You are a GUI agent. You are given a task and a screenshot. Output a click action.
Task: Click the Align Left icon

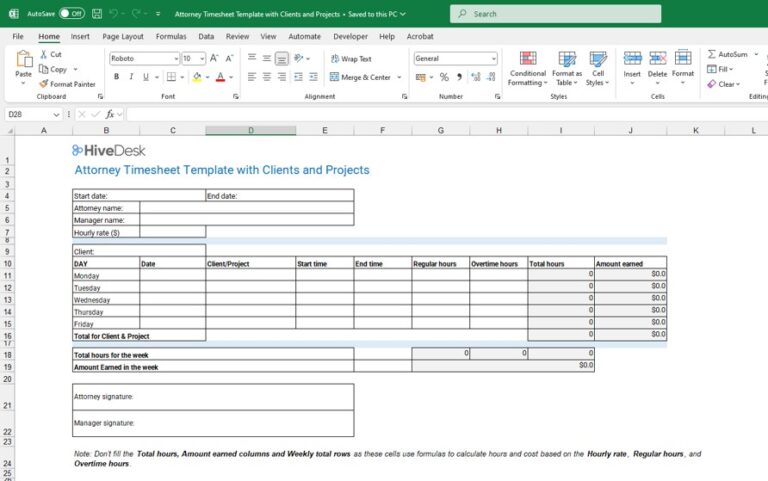252,77
